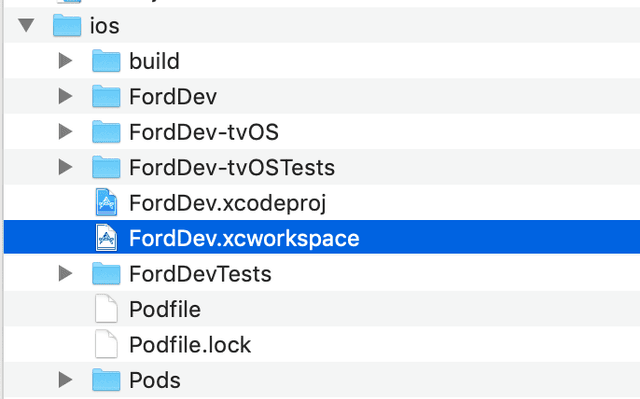Click the FordDevTests folder icon
Image resolution: width=640 pixels, height=399 pixels.
pyautogui.click(x=106, y=273)
